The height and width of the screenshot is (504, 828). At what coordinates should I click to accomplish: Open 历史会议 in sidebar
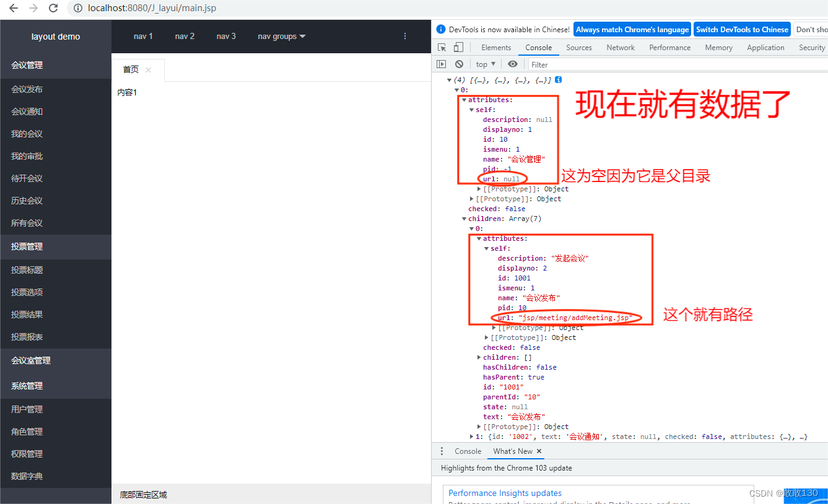56,201
